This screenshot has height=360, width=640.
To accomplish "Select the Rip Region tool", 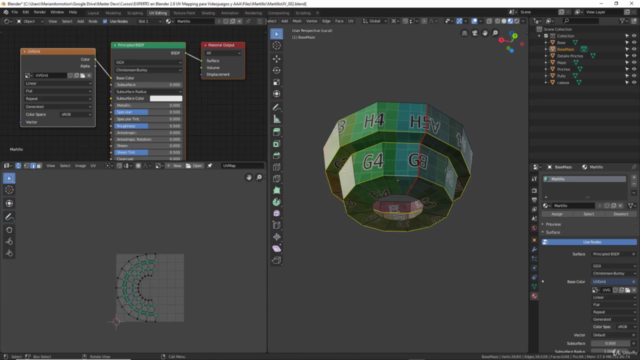I will tap(276, 260).
